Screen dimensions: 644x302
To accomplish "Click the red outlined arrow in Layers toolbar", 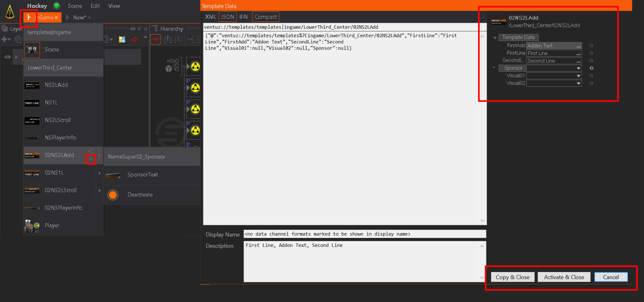I will (135, 40).
